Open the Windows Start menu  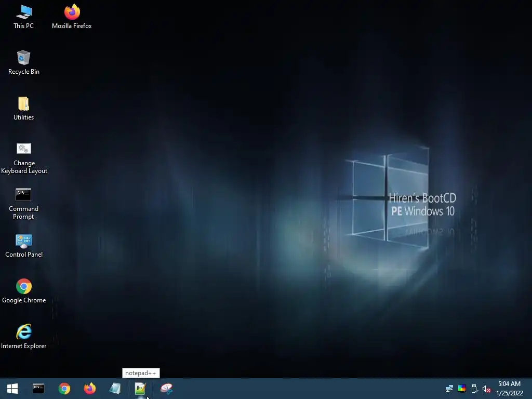click(x=12, y=389)
